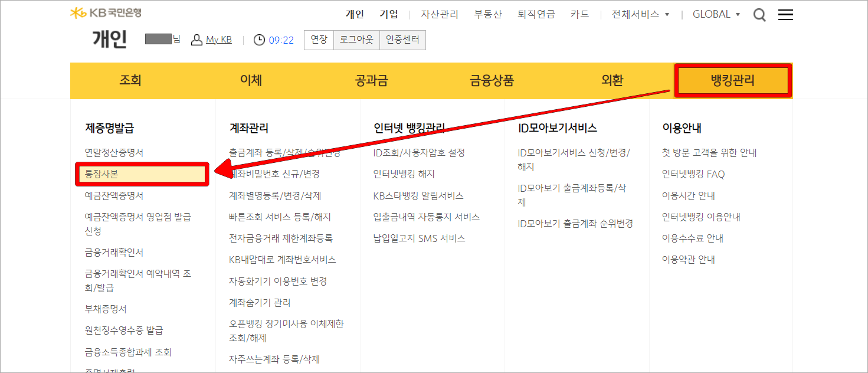The image size is (868, 373).
Task: Click 입출금내역 자동통지 서비스 link
Action: point(427,217)
